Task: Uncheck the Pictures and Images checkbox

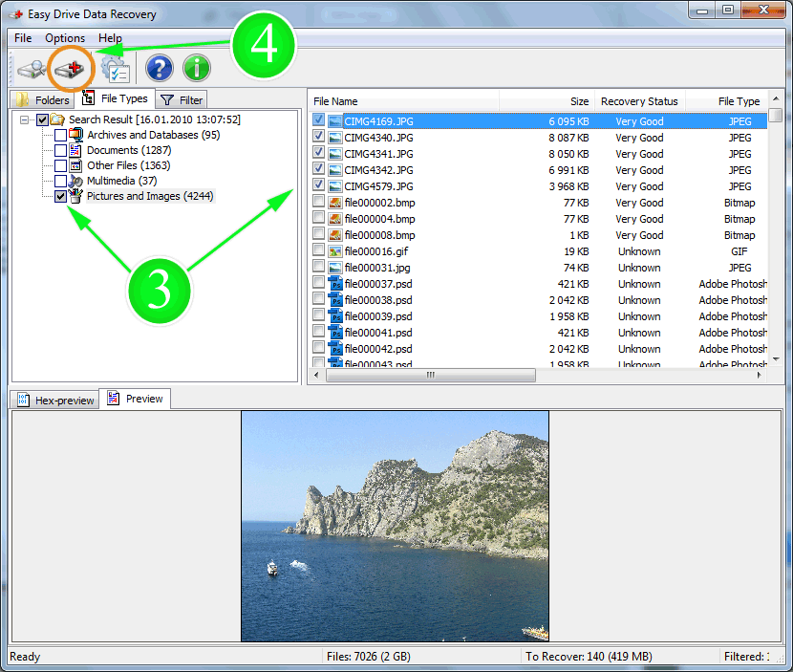Action: tap(61, 197)
